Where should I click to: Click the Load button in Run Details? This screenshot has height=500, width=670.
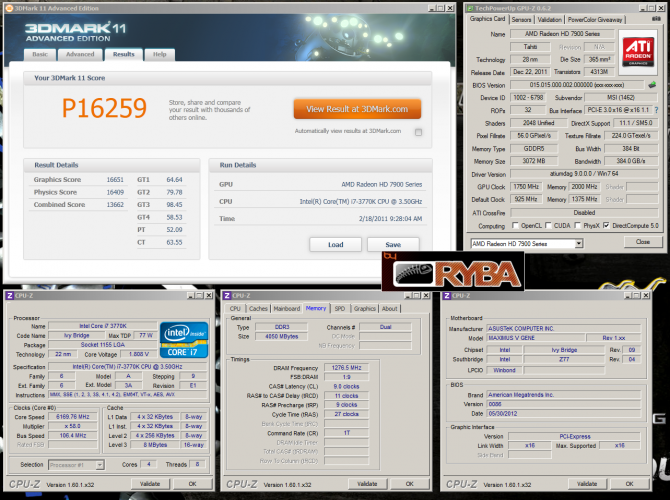335,244
